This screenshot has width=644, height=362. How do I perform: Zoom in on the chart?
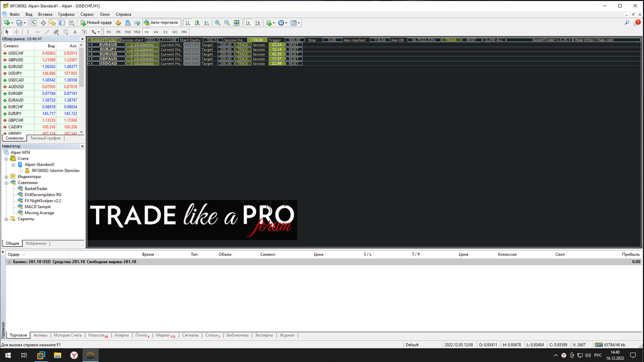click(218, 22)
